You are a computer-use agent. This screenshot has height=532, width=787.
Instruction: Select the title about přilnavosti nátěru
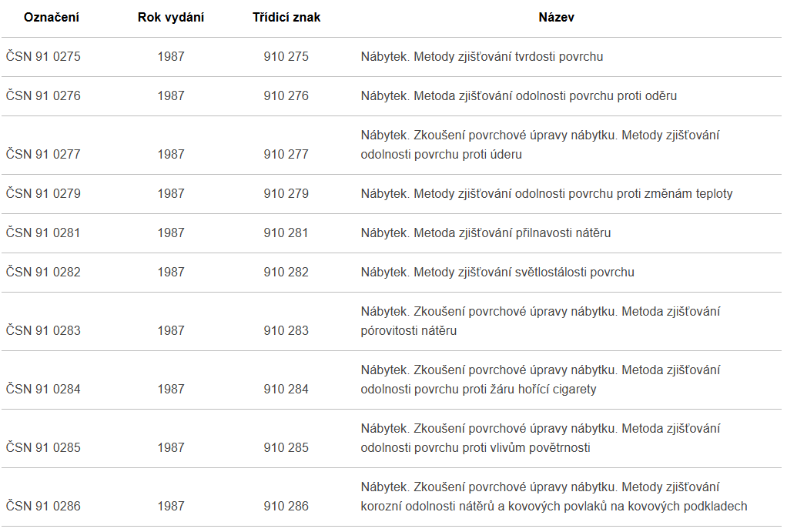pos(486,233)
